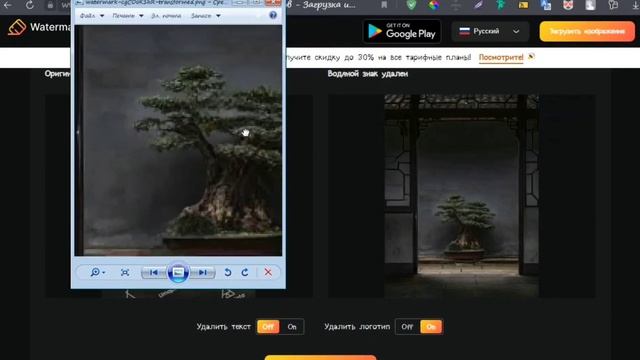Viewport: 640px width, 360px height.
Task: Click the Photo Viewer window title bar
Action: click(x=155, y=3)
